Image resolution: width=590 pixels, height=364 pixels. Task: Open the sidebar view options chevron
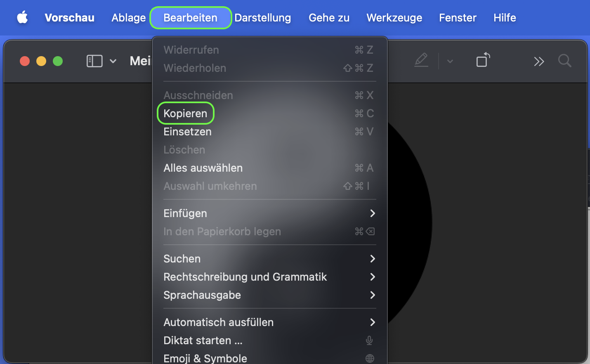pyautogui.click(x=113, y=61)
